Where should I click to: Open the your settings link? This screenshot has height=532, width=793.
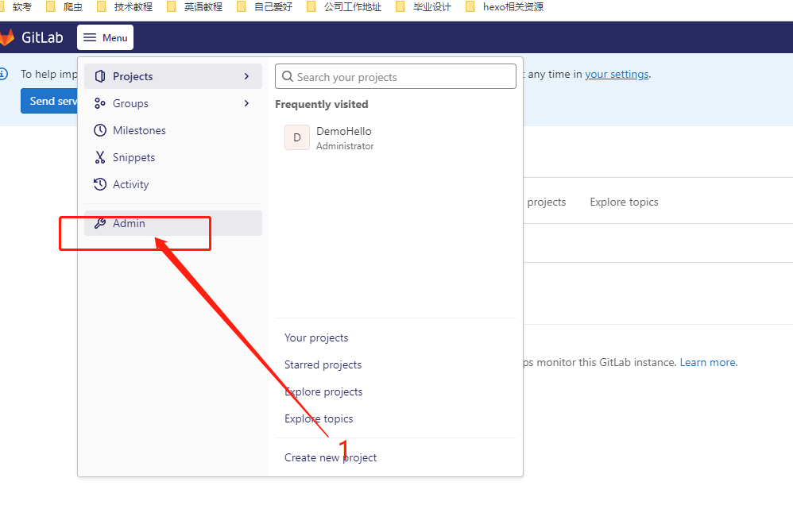(x=617, y=75)
